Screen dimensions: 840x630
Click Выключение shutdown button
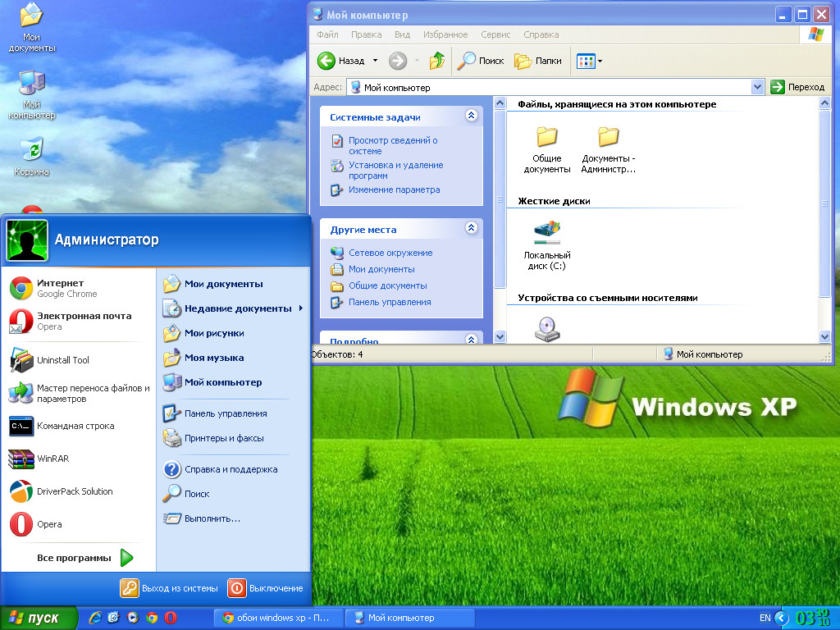pyautogui.click(x=266, y=588)
